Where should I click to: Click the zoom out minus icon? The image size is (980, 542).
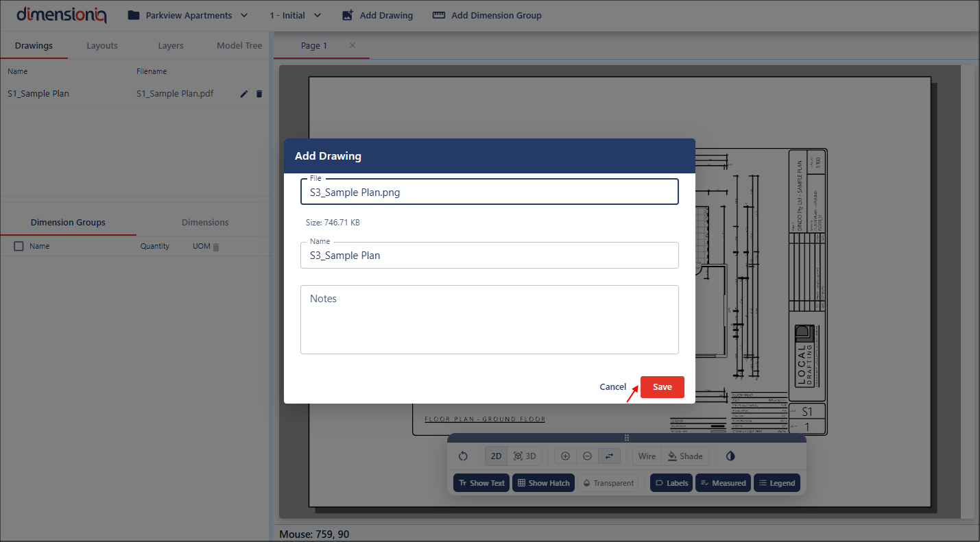coord(587,456)
